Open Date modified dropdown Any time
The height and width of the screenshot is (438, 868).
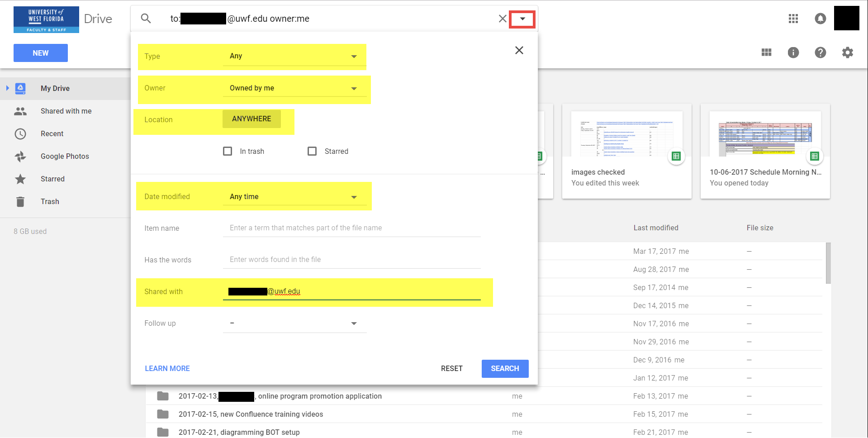coord(294,196)
